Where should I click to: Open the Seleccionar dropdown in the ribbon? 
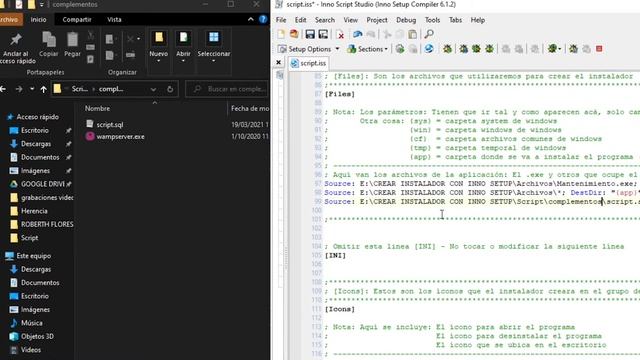[213, 47]
